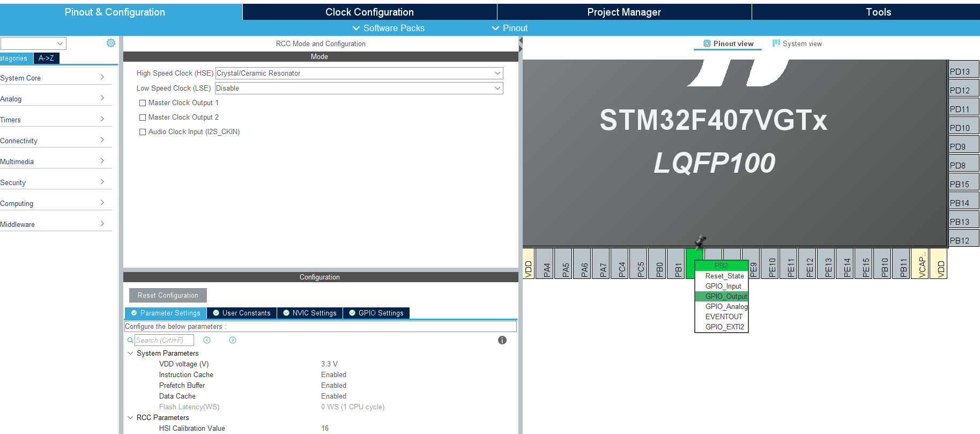
Task: Show parameter info icon
Action: click(502, 340)
